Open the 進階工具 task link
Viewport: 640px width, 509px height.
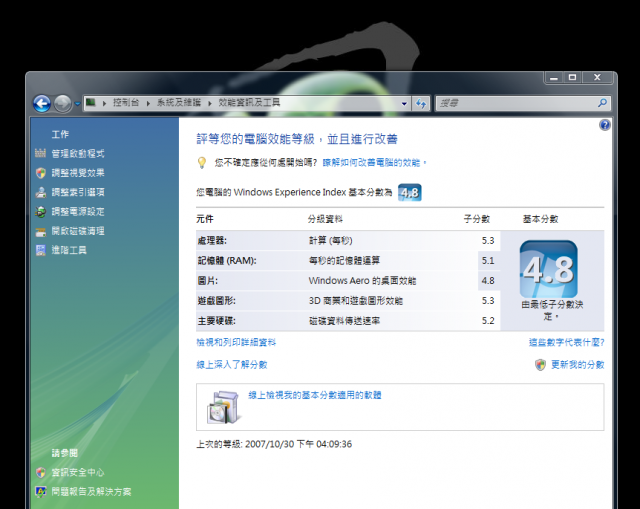69,250
